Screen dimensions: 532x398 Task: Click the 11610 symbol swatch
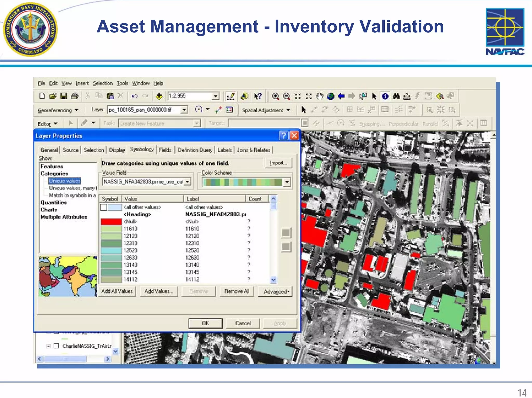coord(111,229)
